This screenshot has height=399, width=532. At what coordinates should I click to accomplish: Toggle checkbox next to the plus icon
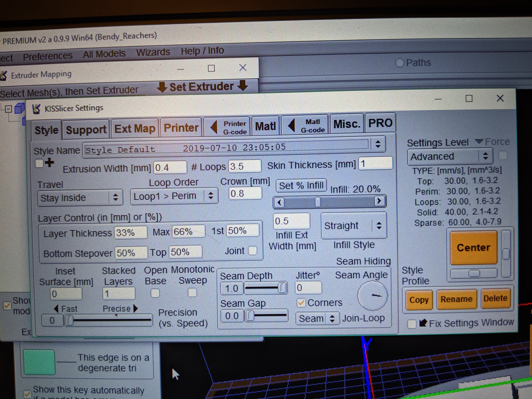coord(39,163)
